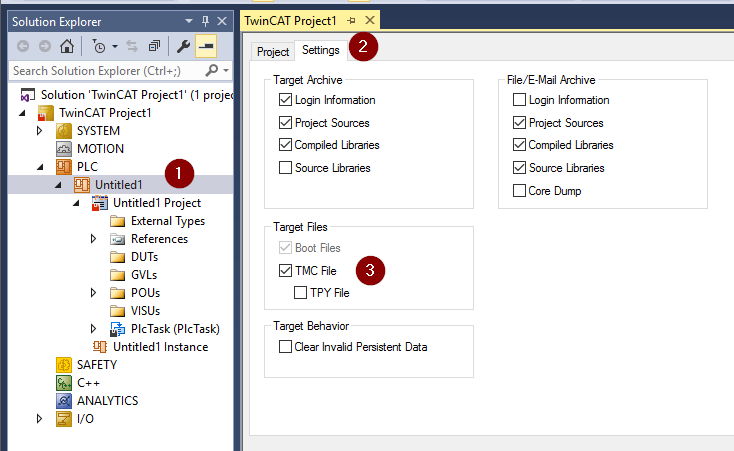The width and height of the screenshot is (734, 451).
Task: Uncheck File/E-Mail Archive Compiled Libraries
Action: point(519,145)
